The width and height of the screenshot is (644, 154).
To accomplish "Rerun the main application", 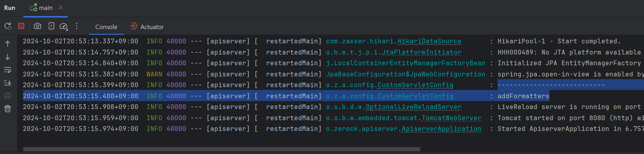I will point(8,26).
